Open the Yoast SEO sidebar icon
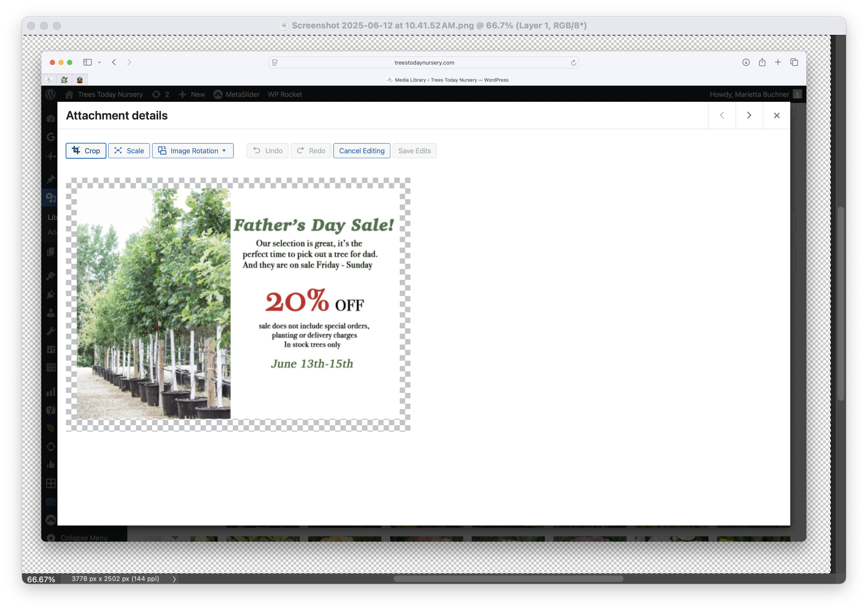 pos(51,410)
